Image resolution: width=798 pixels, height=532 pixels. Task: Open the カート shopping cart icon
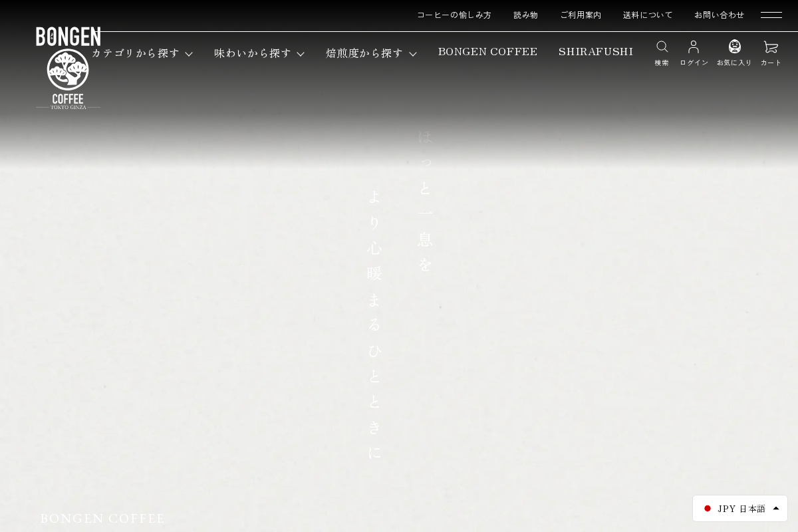click(x=771, y=47)
